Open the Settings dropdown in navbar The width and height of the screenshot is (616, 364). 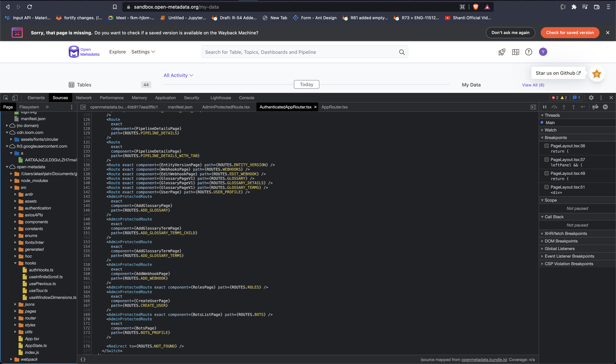(143, 52)
